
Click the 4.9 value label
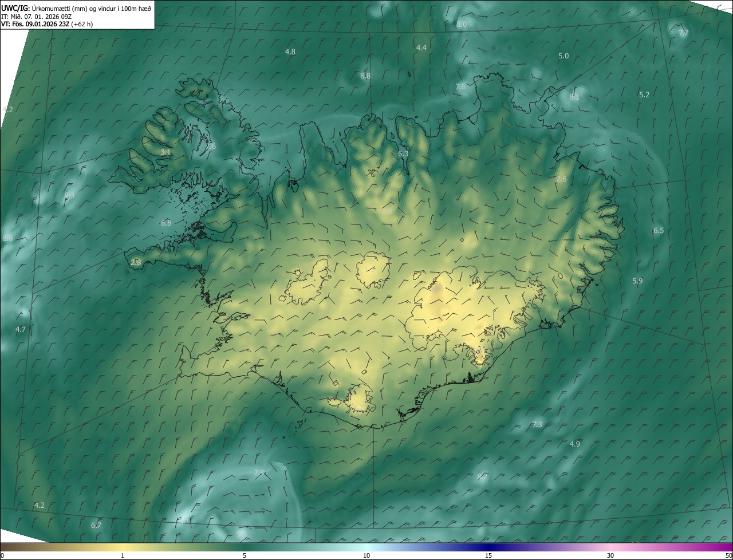pos(575,444)
